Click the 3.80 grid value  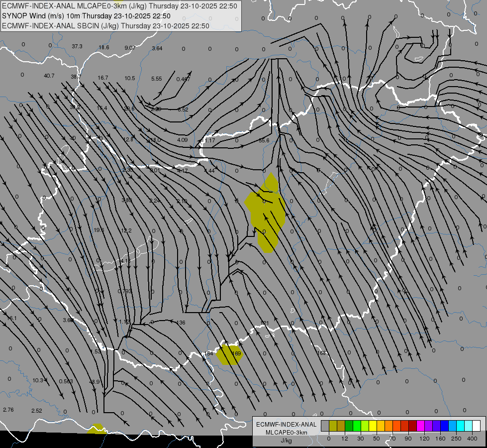click(x=127, y=200)
